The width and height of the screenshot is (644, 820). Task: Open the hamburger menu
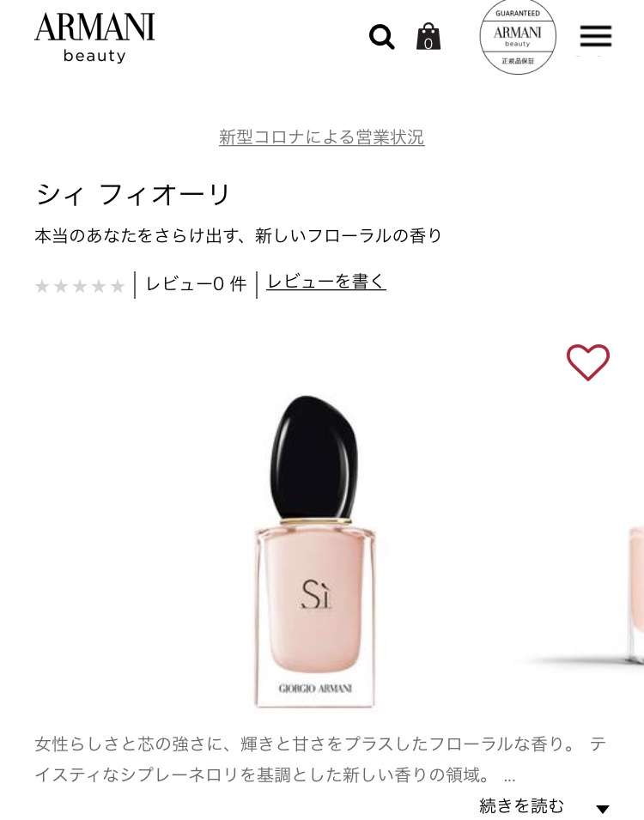pyautogui.click(x=595, y=36)
